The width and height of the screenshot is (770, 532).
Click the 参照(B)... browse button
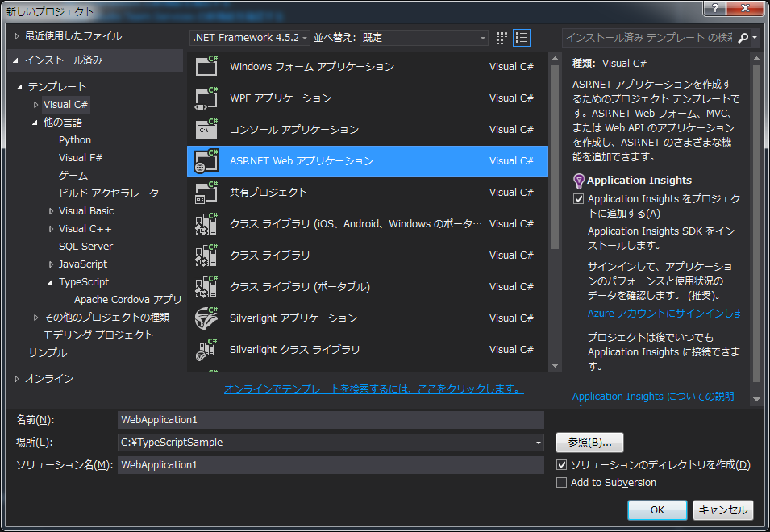tap(589, 443)
